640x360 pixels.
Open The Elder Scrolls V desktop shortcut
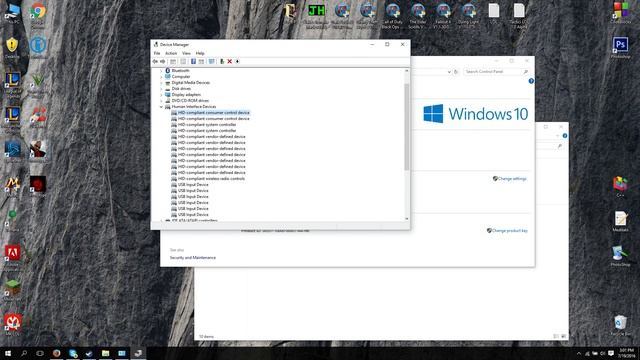[418, 16]
